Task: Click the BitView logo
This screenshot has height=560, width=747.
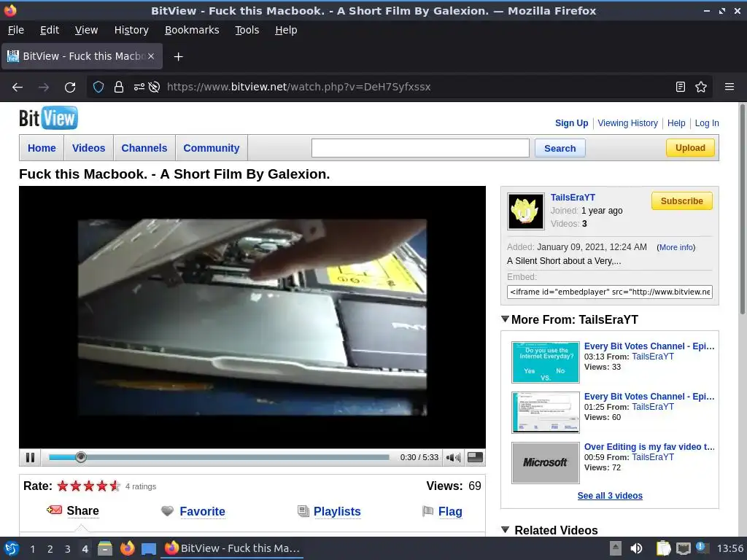Action: [x=48, y=117]
